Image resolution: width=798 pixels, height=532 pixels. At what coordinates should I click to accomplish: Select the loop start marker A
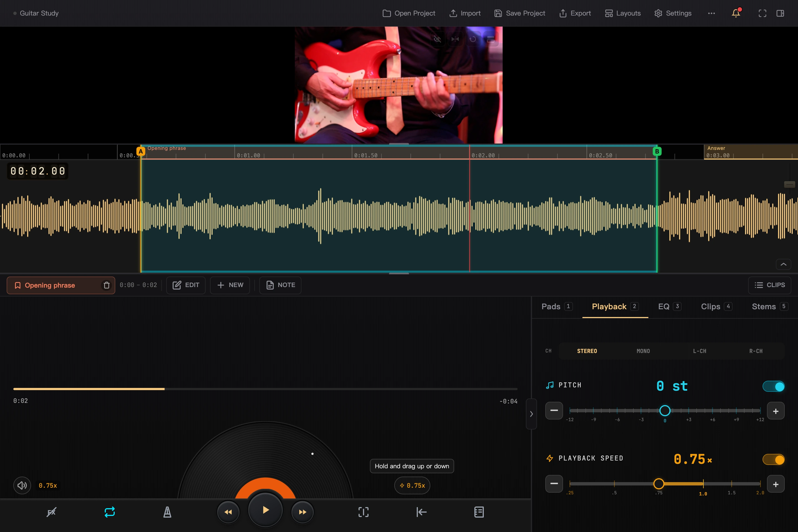tap(141, 151)
